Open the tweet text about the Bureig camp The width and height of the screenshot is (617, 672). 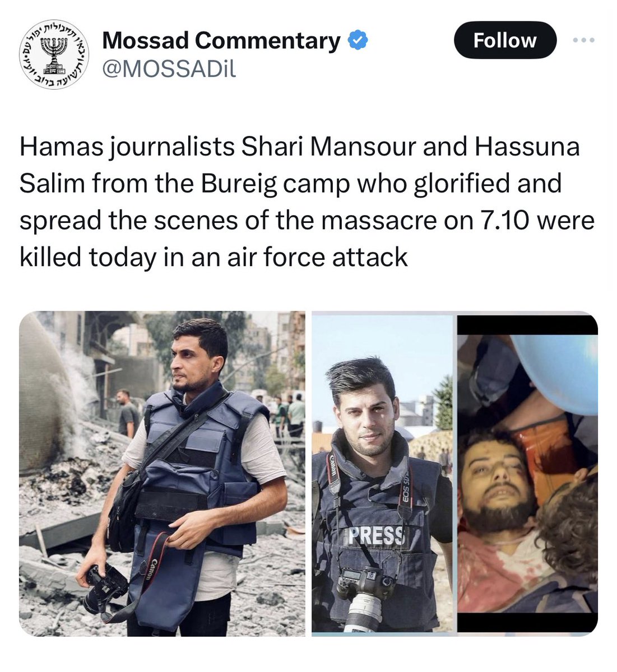(307, 202)
